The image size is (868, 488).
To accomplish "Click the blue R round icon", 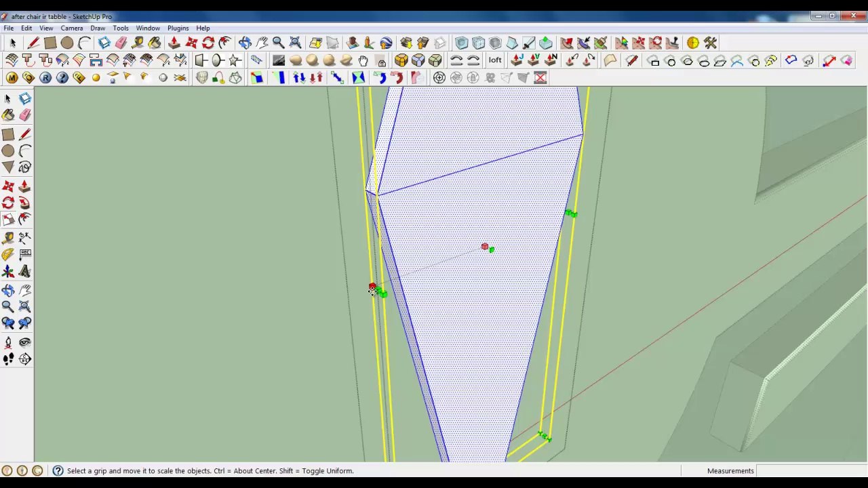I will pyautogui.click(x=45, y=78).
